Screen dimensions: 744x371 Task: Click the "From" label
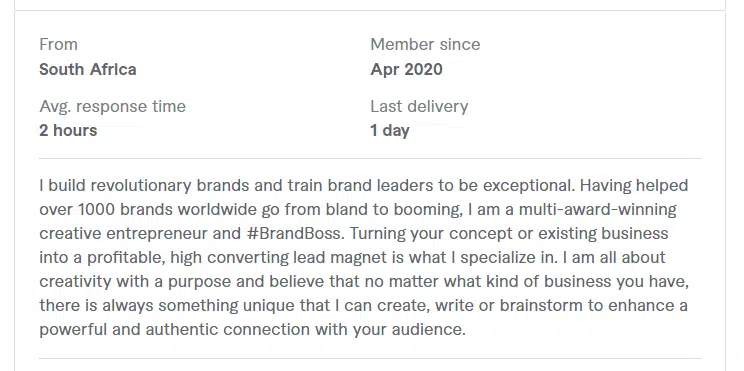tap(58, 45)
